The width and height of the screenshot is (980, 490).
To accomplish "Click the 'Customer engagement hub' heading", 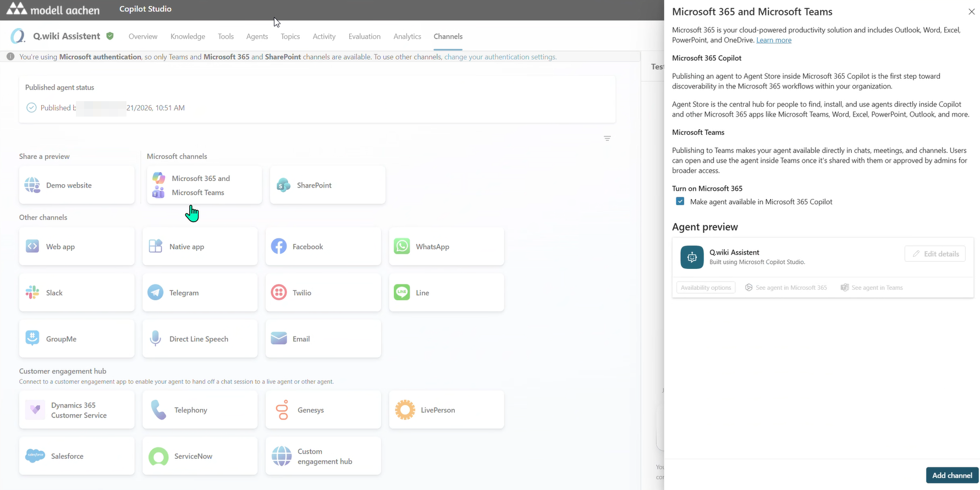I will (x=63, y=371).
